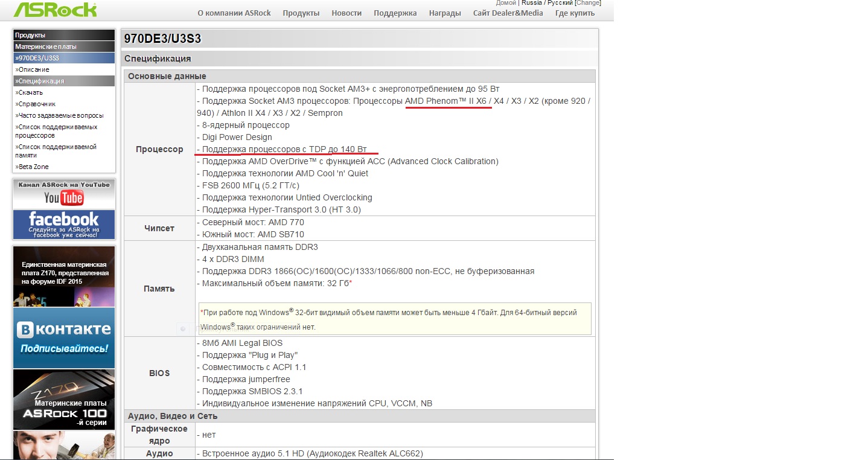This screenshot has width=868, height=460.
Task: Click the Untied Overclocking technology line
Action: point(285,197)
